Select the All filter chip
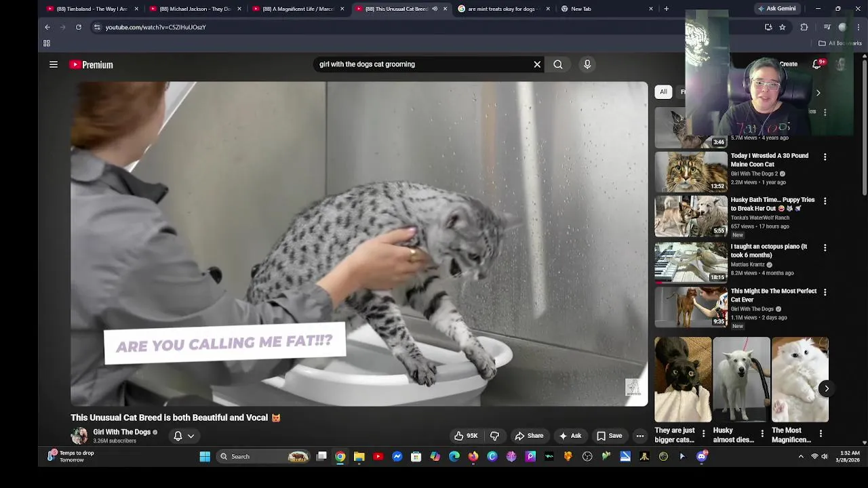 (663, 92)
